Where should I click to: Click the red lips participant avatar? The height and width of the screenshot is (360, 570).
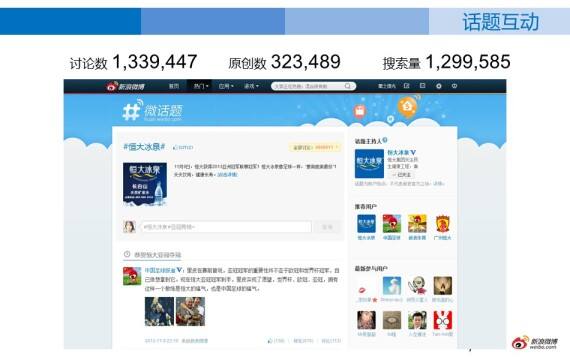(x=366, y=286)
